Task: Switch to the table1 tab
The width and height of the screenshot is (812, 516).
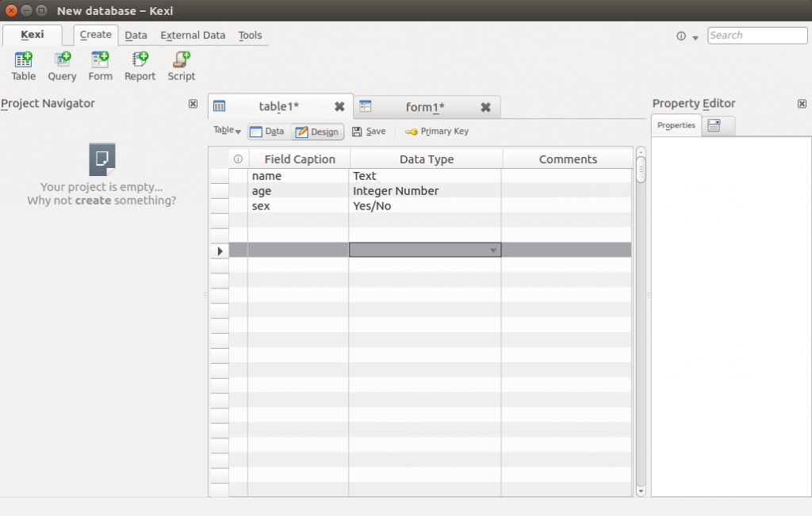Action: coord(278,106)
